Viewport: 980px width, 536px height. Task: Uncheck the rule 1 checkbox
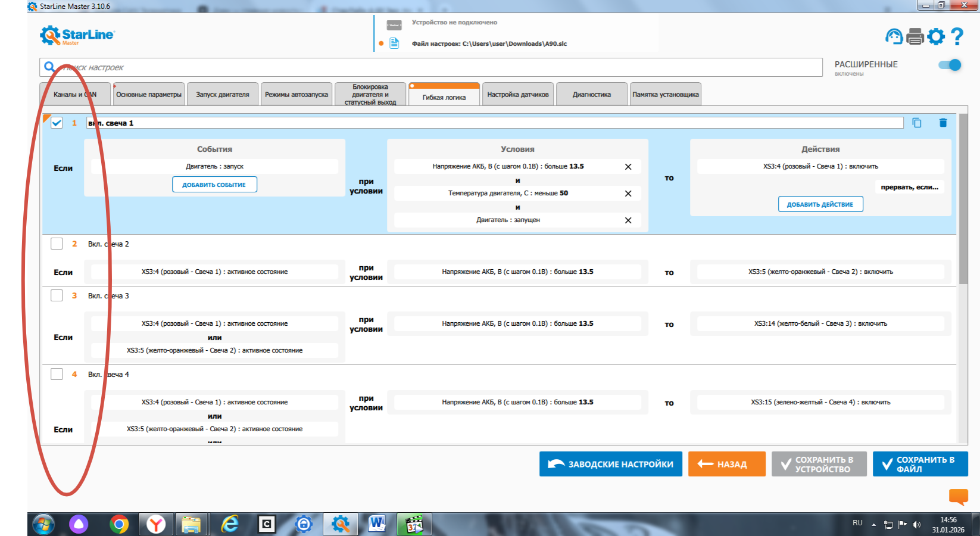pos(57,123)
